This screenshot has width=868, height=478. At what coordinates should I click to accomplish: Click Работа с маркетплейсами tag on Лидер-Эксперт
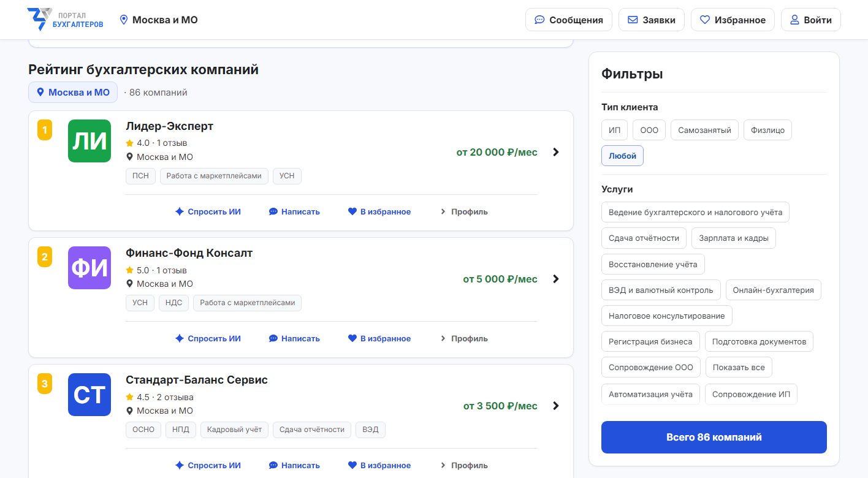click(215, 176)
